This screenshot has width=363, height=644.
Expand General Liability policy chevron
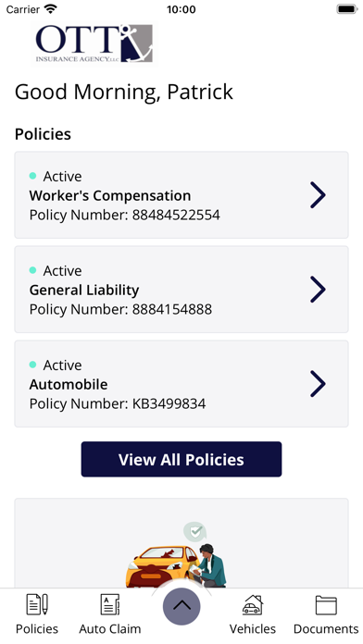[318, 290]
